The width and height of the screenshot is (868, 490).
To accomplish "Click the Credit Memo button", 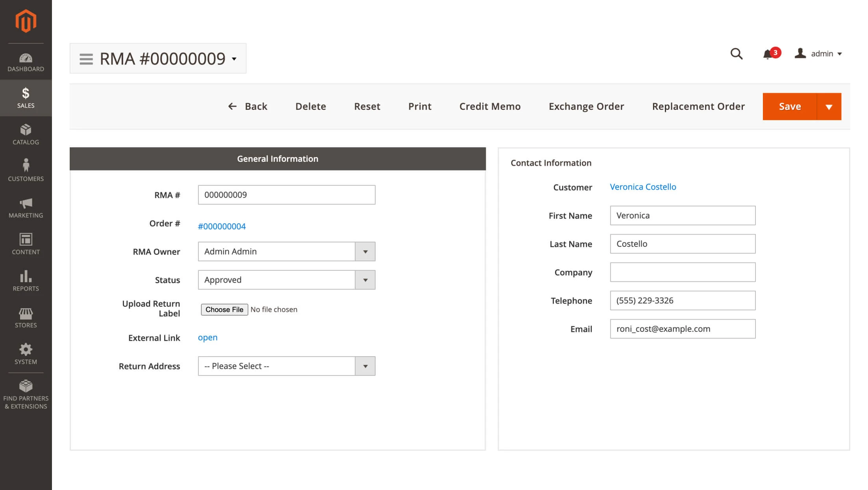I will pos(490,106).
